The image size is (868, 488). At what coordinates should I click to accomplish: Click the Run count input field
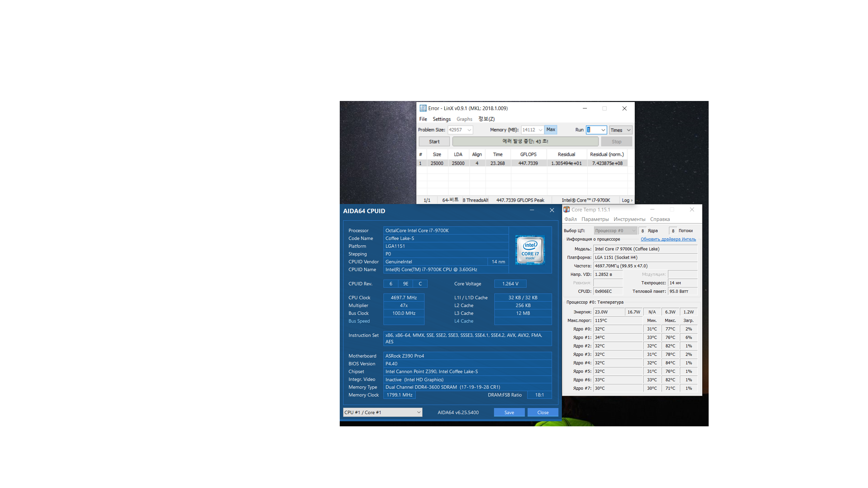pyautogui.click(x=593, y=130)
